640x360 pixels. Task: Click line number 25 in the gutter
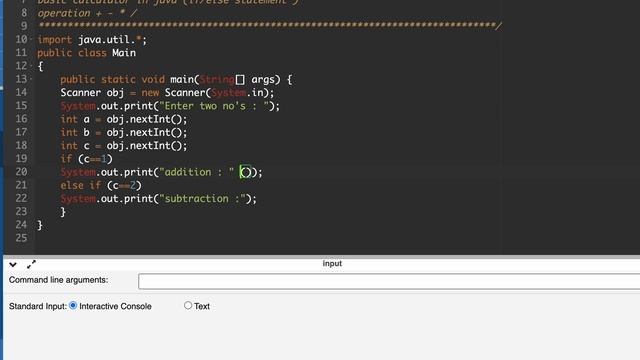(21, 238)
